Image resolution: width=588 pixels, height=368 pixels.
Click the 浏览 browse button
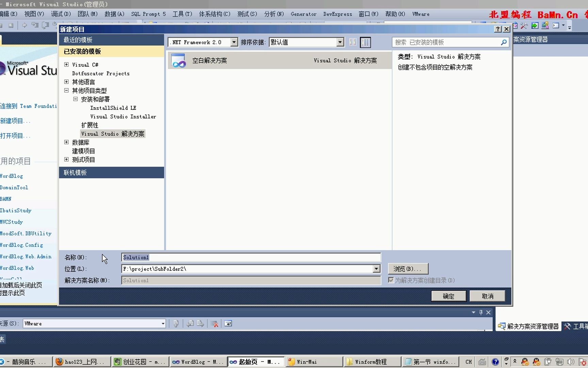coord(408,269)
